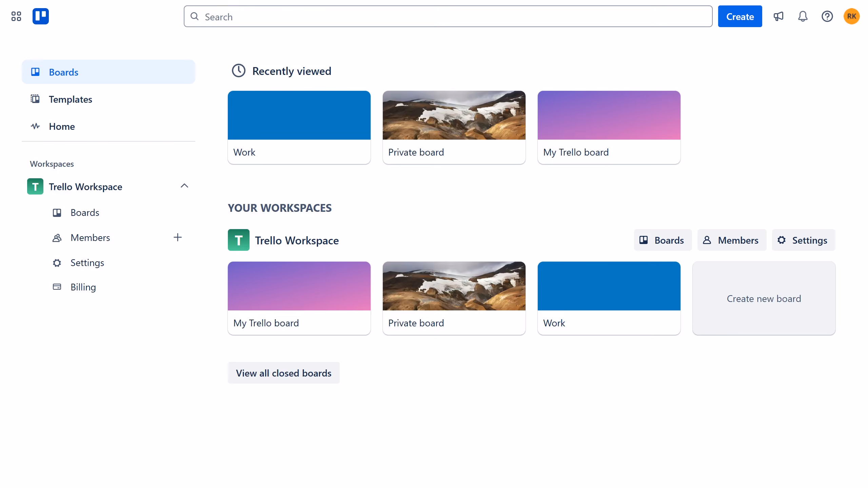This screenshot has height=488, width=868.
Task: Click the Recently viewed clock icon
Action: [x=239, y=71]
